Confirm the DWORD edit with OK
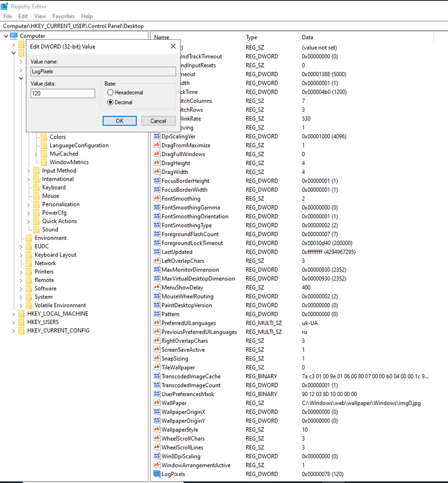The image size is (448, 483). tap(120, 121)
